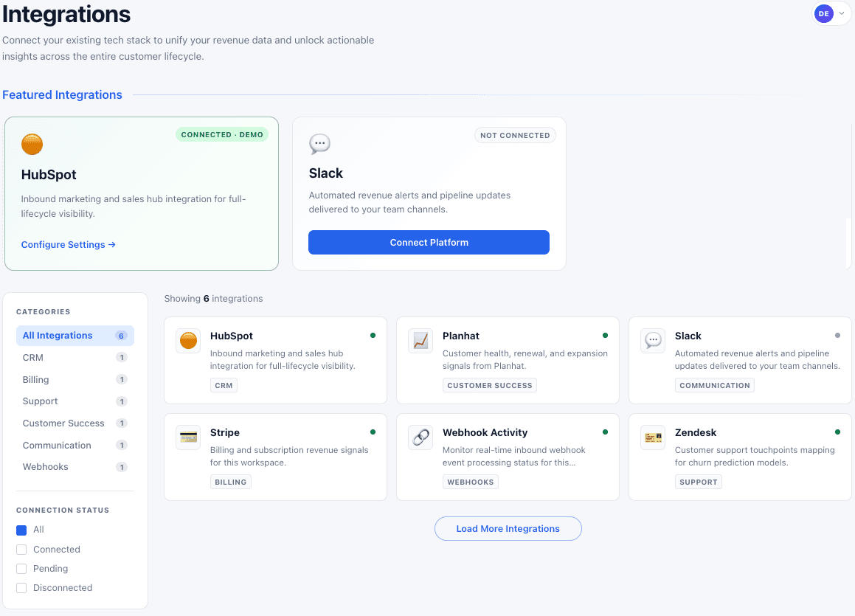Screen dimensions: 855x616
Task: Open the Webhook Activity card title
Action: tap(485, 432)
